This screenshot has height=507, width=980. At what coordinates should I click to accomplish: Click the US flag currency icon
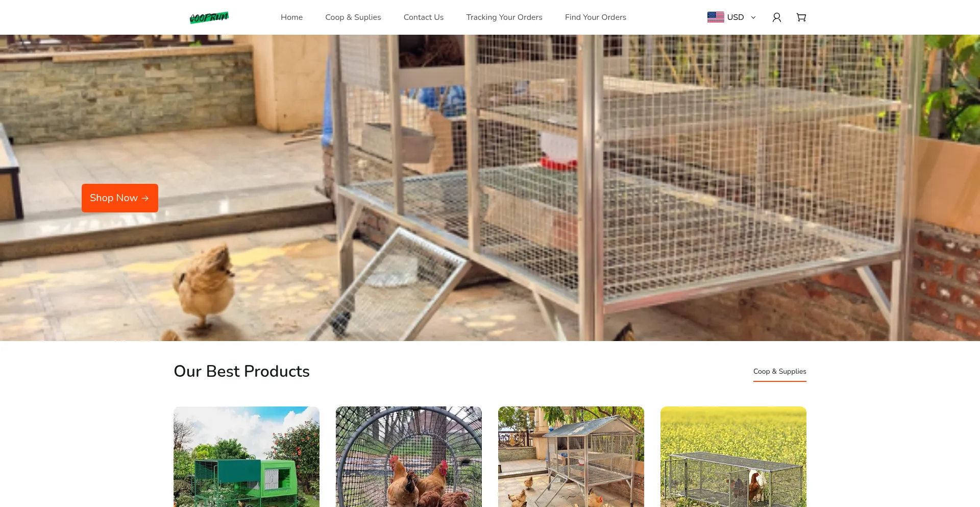pos(716,17)
